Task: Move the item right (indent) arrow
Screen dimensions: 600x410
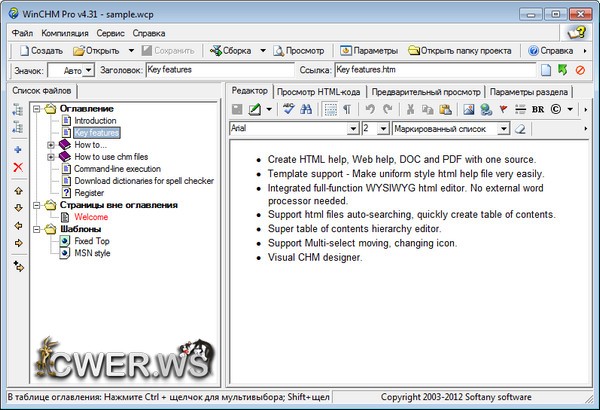Action: 18,243
